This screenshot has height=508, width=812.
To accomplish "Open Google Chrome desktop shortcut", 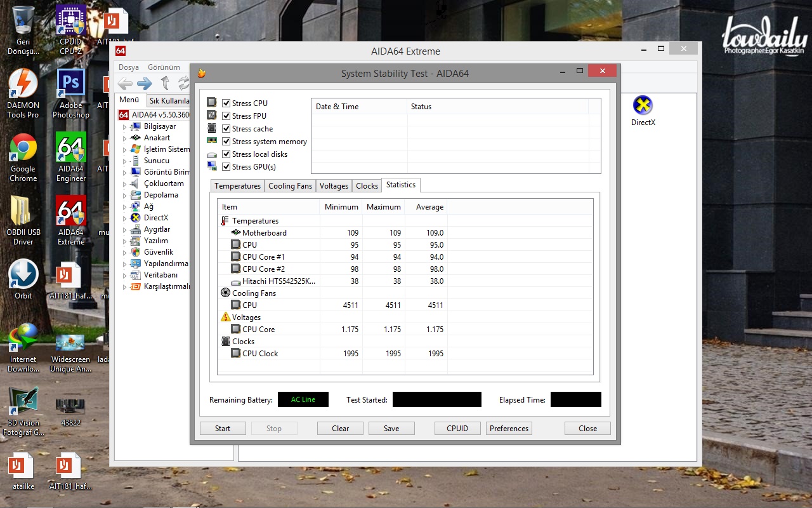I will click(x=23, y=157).
